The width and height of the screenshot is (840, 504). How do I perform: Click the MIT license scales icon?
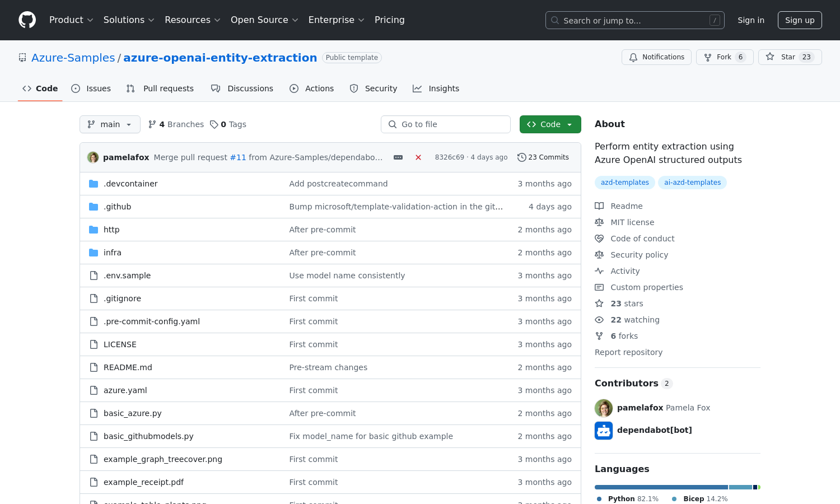tap(599, 222)
